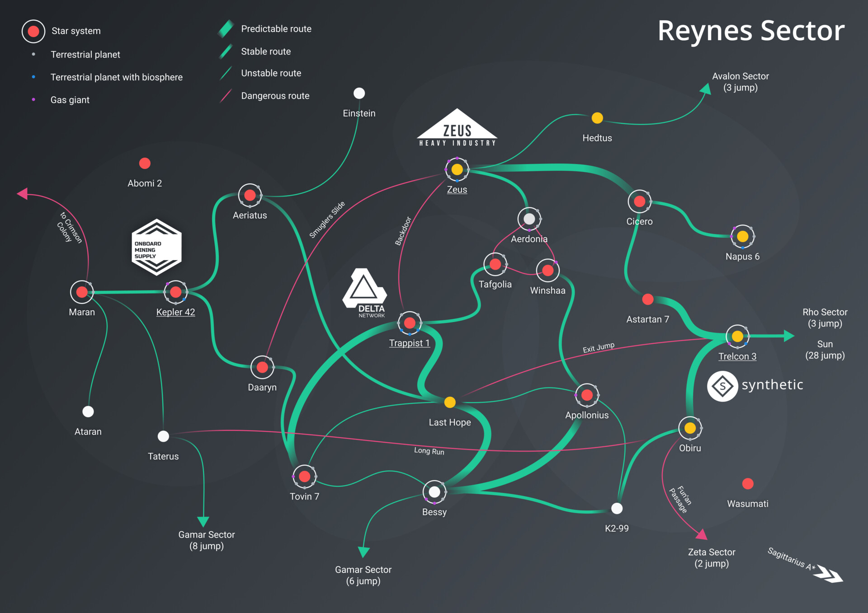This screenshot has height=613, width=868.
Task: Click the Smuglers Slide route label
Action: point(327,220)
